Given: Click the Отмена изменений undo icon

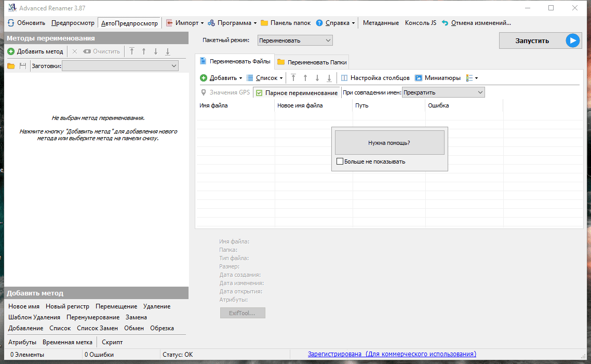Looking at the screenshot, I should coord(445,23).
